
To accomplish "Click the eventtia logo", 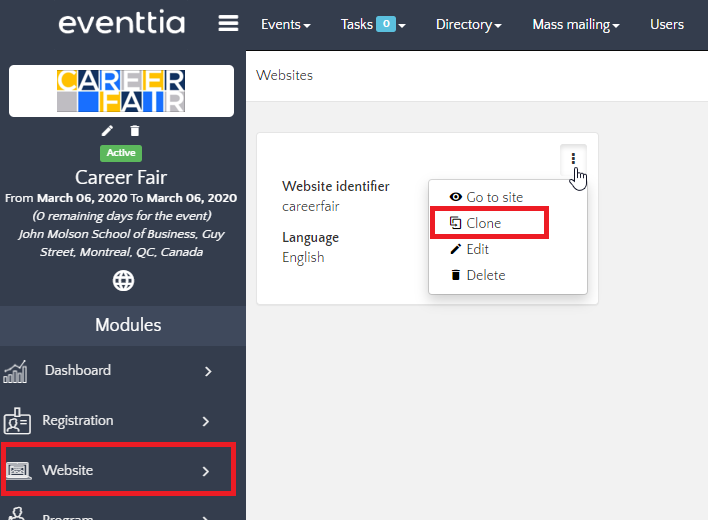I will point(123,24).
